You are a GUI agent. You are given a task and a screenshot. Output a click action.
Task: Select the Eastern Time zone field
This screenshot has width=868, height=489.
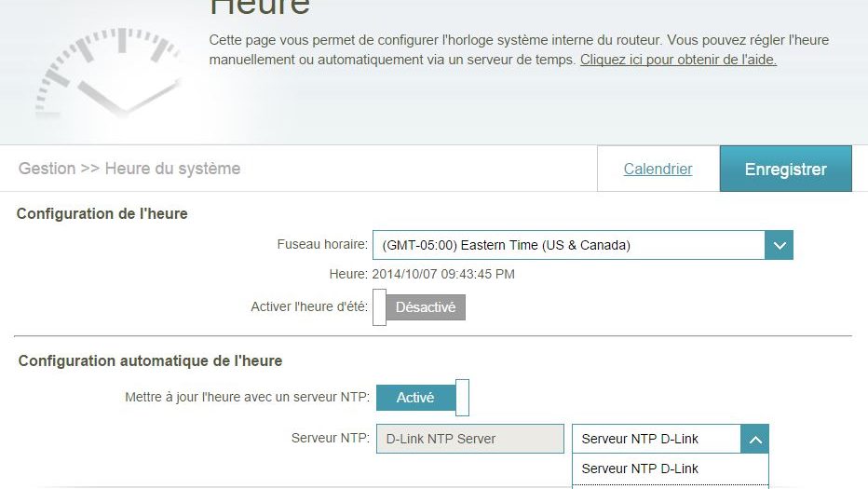568,246
